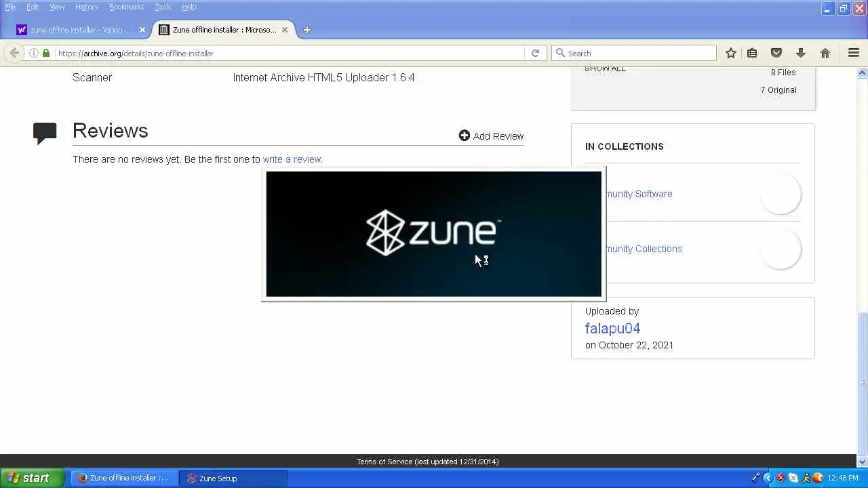Click SHOW ALL files link
This screenshot has height=488, width=868.
pos(605,68)
